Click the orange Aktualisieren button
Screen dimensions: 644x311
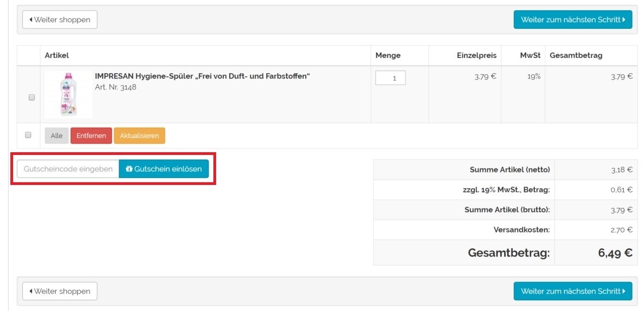[139, 136]
